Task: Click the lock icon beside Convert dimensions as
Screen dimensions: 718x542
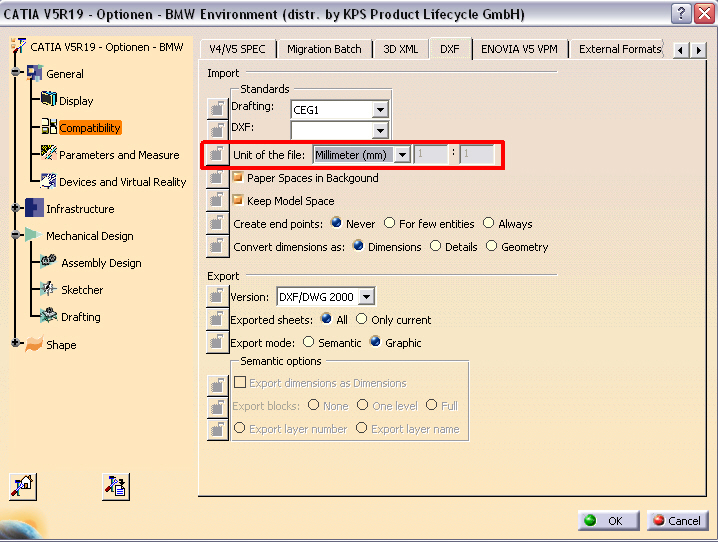Action: (217, 246)
